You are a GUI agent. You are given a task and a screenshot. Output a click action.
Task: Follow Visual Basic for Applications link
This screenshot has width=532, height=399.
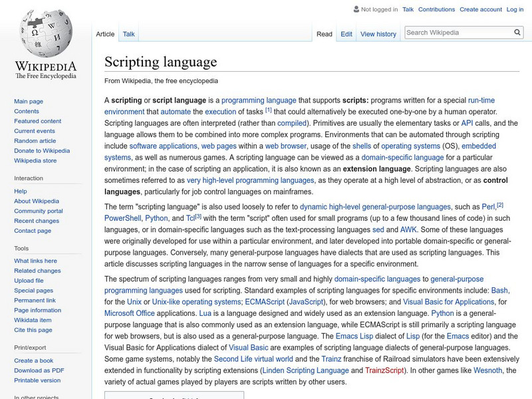point(448,302)
